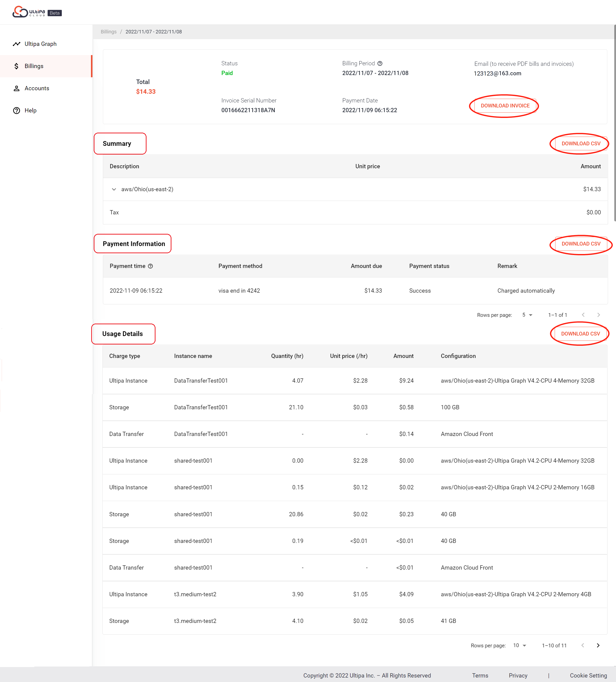Click the Paid status text
Screen dimensions: 616x682
[227, 73]
